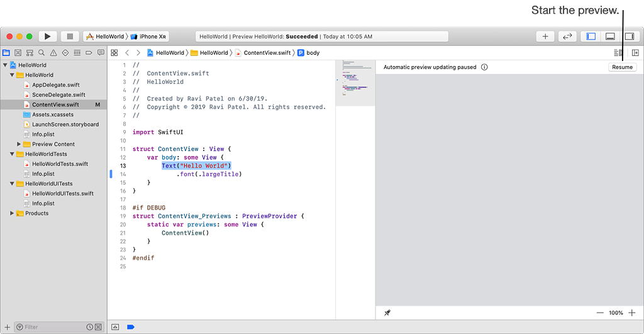Viewport: 644px width, 334px height.
Task: Toggle breakpoints with blue tag icon
Action: [x=131, y=327]
